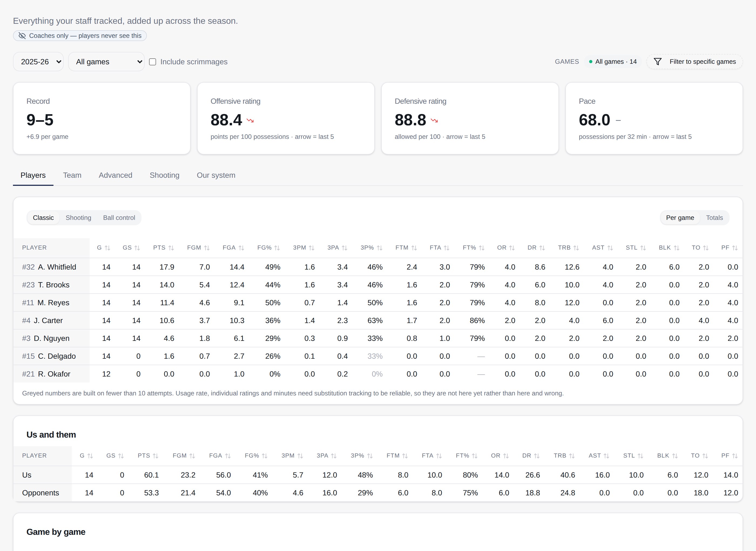
Task: Sort Players table by AST sort icon
Action: pos(610,248)
